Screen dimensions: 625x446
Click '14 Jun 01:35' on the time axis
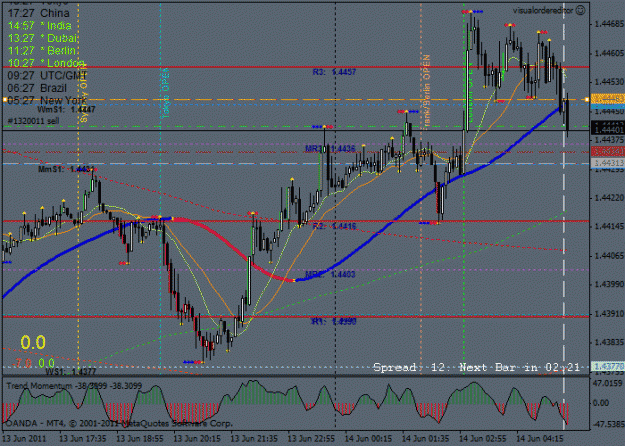tap(426, 439)
